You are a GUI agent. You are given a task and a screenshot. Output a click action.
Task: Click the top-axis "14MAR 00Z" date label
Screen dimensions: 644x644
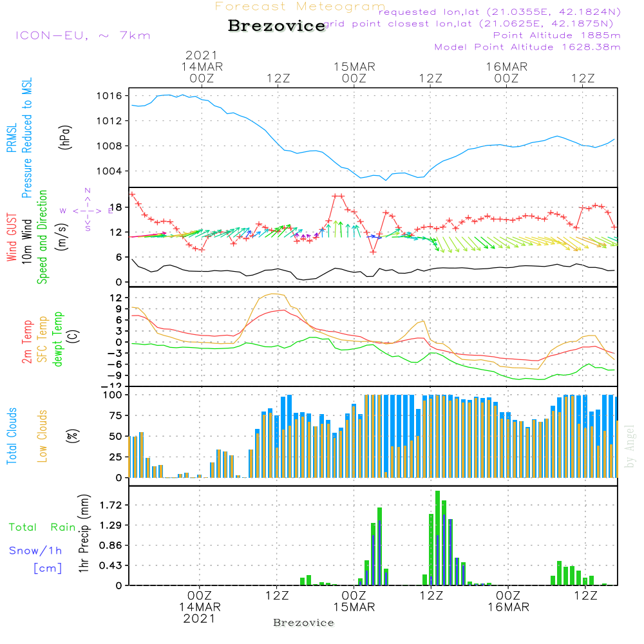coord(202,72)
